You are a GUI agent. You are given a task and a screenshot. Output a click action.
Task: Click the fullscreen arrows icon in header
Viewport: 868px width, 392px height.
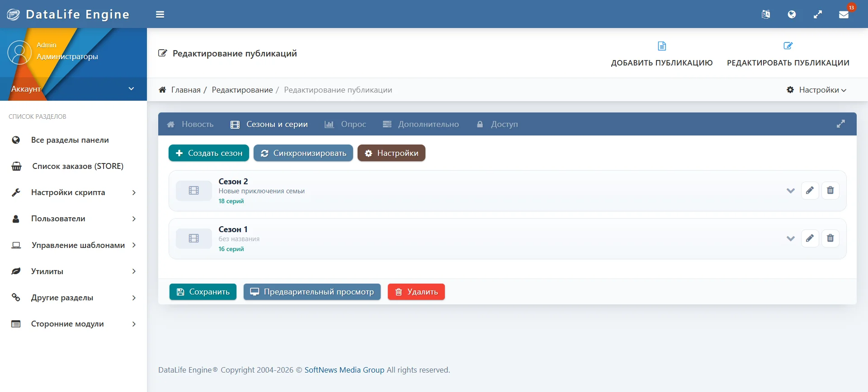pos(818,14)
